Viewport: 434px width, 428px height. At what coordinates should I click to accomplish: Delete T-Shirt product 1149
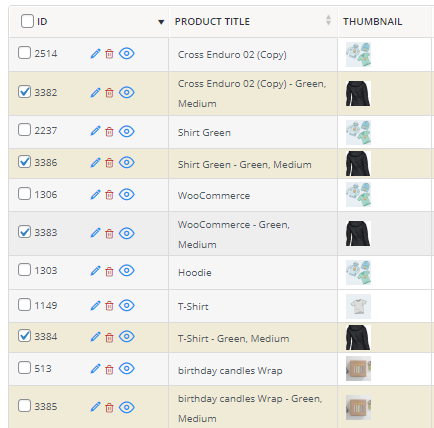click(x=109, y=306)
